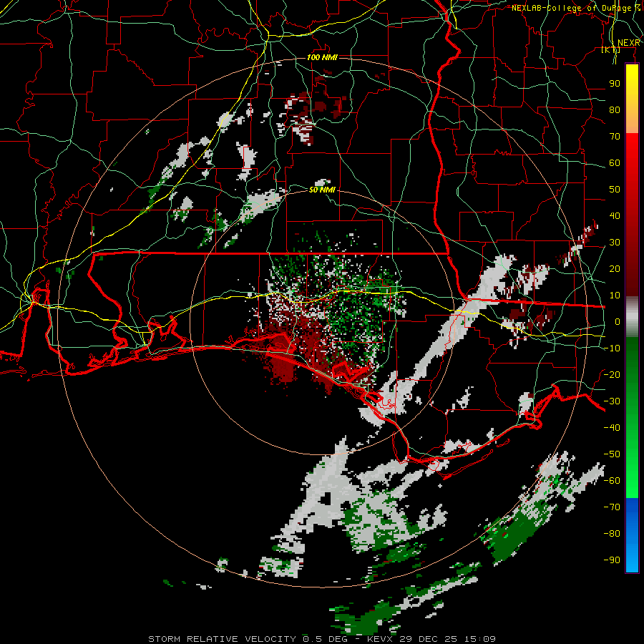Click the -30 value on the velocity scale
This screenshot has height=644, width=644.
[x=612, y=401]
